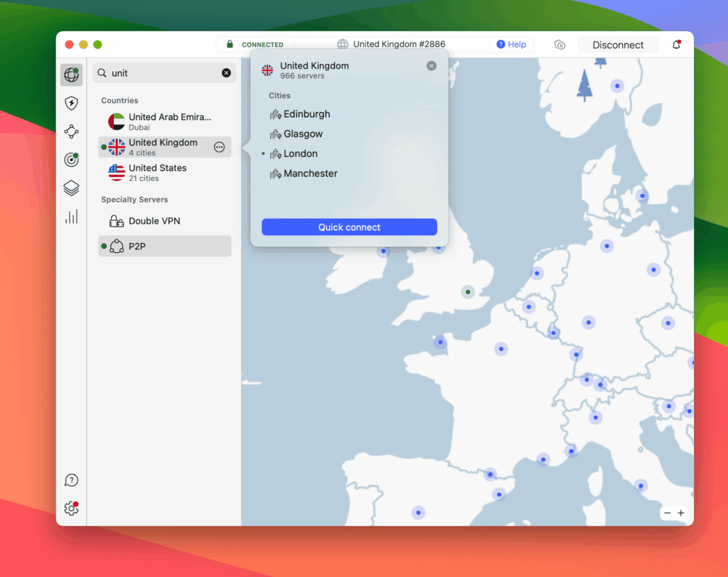This screenshot has width=728, height=577.
Task: Select United Arab Emirates server entry
Action: point(169,122)
